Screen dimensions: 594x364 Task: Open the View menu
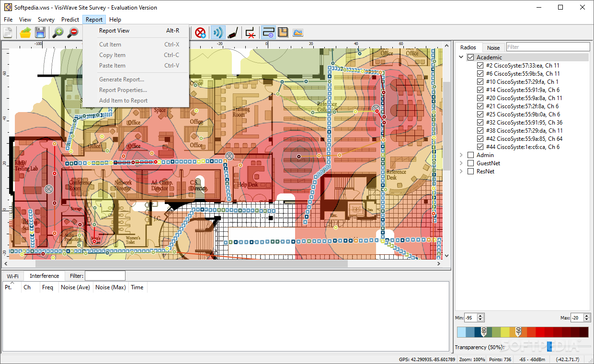point(25,20)
